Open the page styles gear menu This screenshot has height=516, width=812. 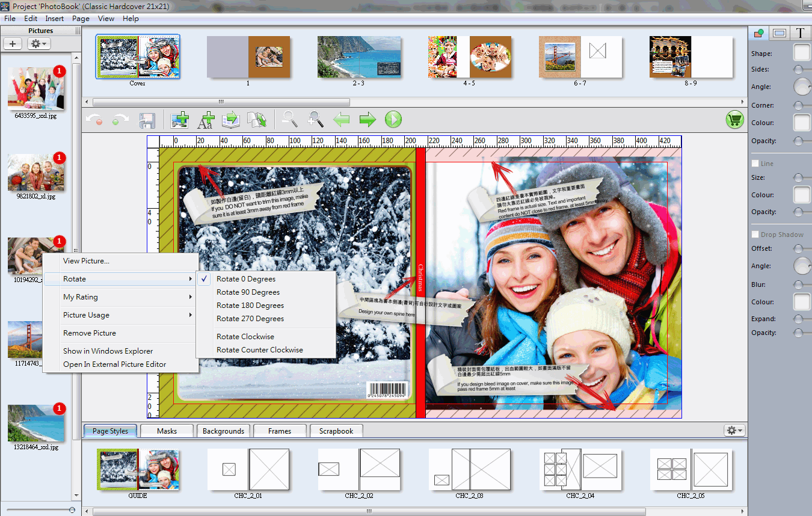(x=734, y=431)
